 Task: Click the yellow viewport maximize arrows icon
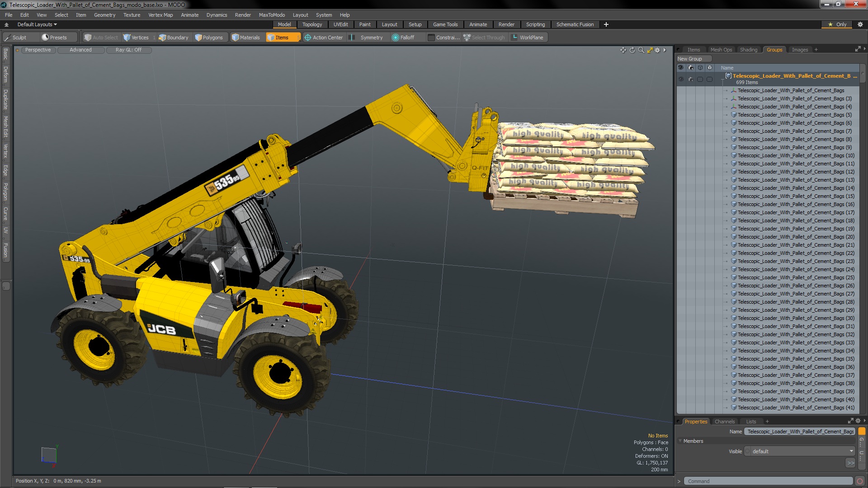(650, 50)
